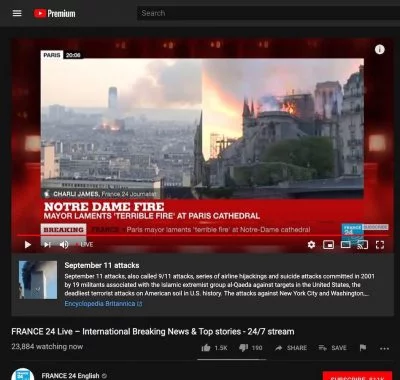The image size is (400, 380).
Task: Follow the Encyclopedia Britannica link
Action: [103, 304]
